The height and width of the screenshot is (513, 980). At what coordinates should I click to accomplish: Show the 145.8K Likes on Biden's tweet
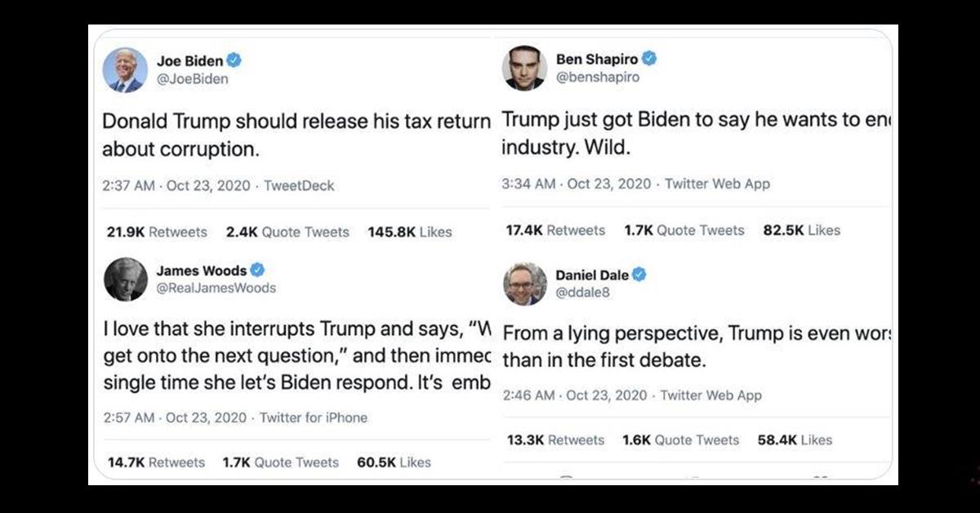(x=409, y=232)
